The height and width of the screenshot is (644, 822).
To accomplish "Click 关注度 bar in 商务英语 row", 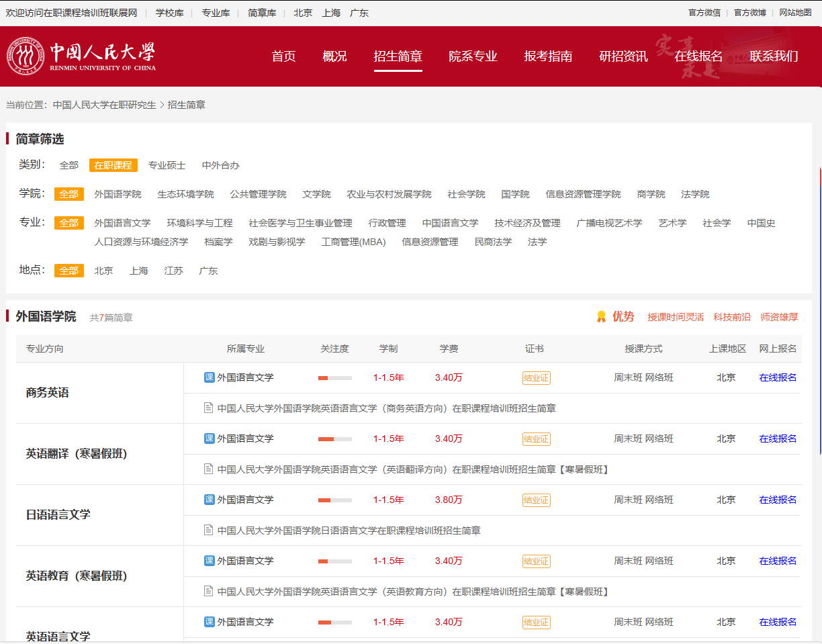I will click(x=335, y=378).
